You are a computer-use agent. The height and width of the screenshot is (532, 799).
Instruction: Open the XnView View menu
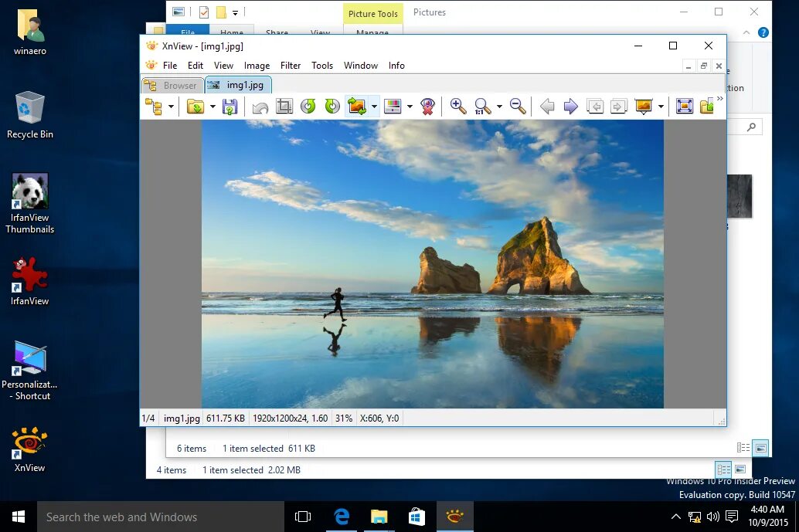coord(223,66)
